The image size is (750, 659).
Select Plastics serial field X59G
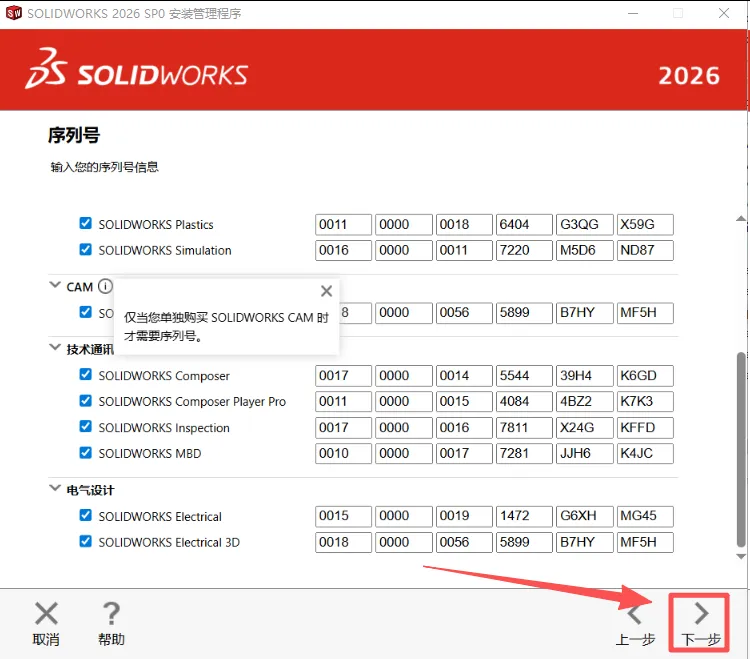645,224
